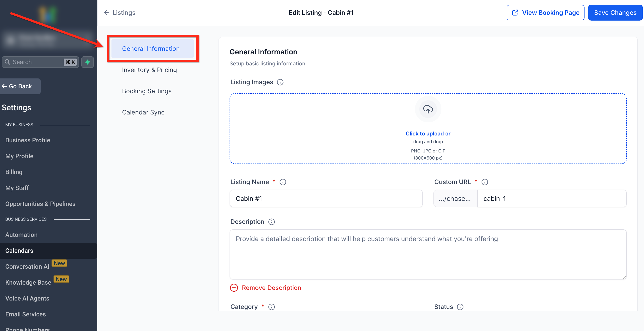Click info icon next to Description label
This screenshot has height=331, width=644.
click(x=272, y=222)
